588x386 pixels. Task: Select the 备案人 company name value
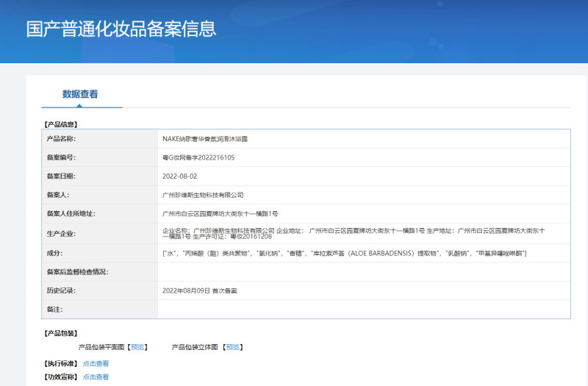point(202,195)
